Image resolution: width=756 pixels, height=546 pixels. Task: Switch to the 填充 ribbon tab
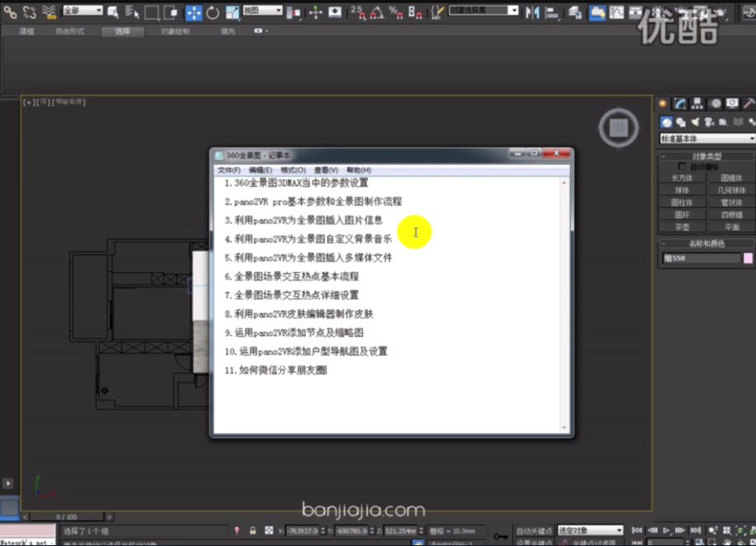228,31
